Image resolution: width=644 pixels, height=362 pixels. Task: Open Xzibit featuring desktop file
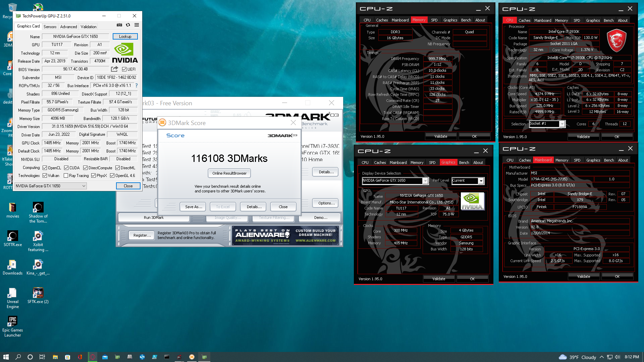[x=38, y=241]
